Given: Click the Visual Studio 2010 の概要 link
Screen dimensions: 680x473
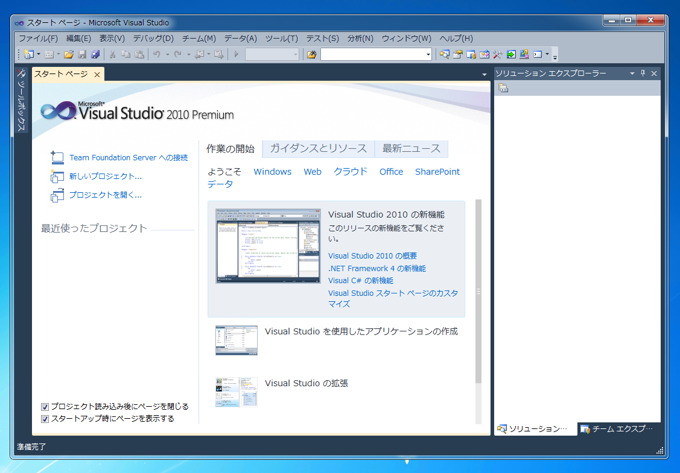Looking at the screenshot, I should (x=372, y=256).
